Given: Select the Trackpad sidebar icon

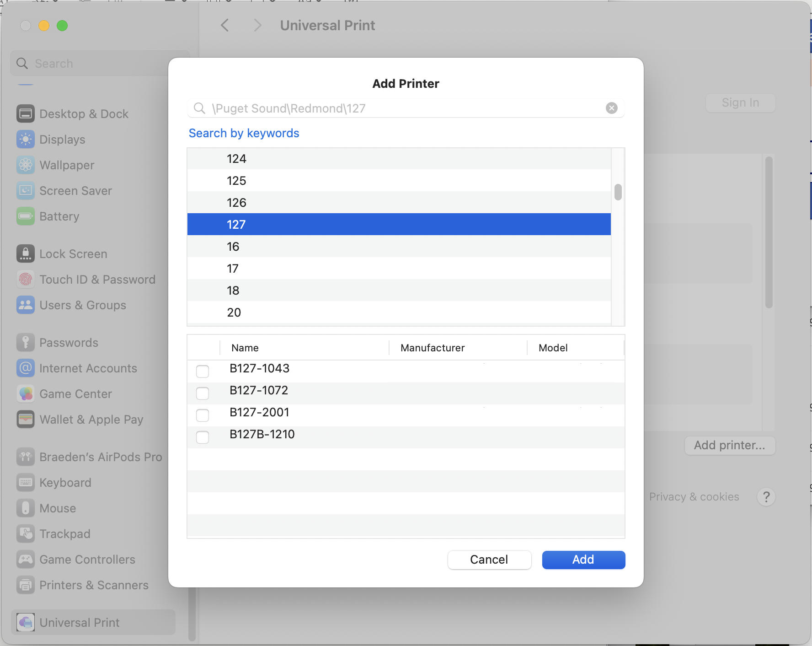Looking at the screenshot, I should coord(26,533).
